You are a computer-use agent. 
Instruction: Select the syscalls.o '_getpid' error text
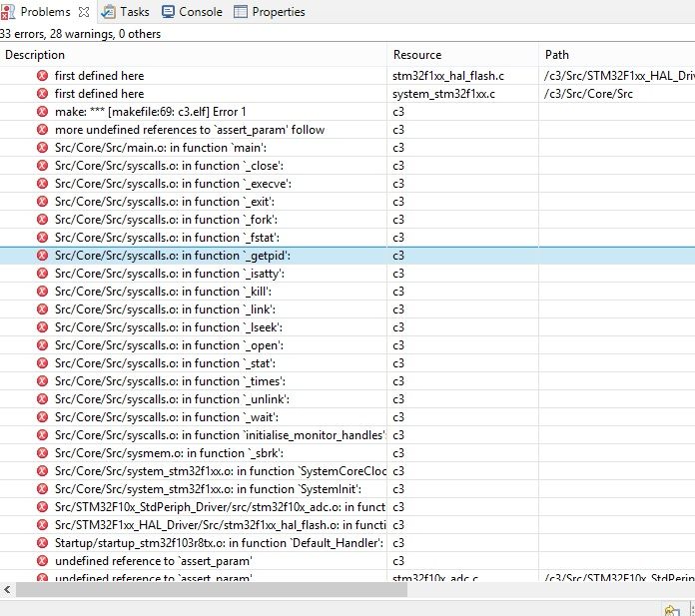click(173, 256)
